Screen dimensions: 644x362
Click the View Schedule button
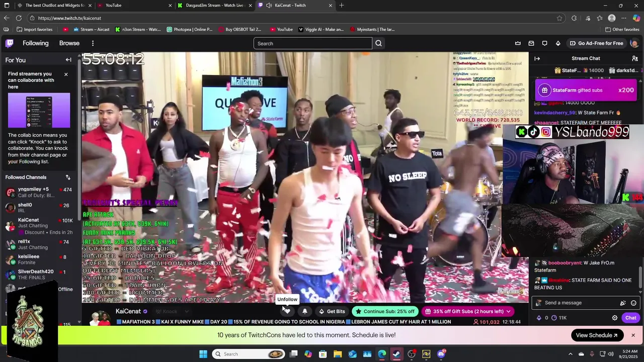[x=597, y=335]
